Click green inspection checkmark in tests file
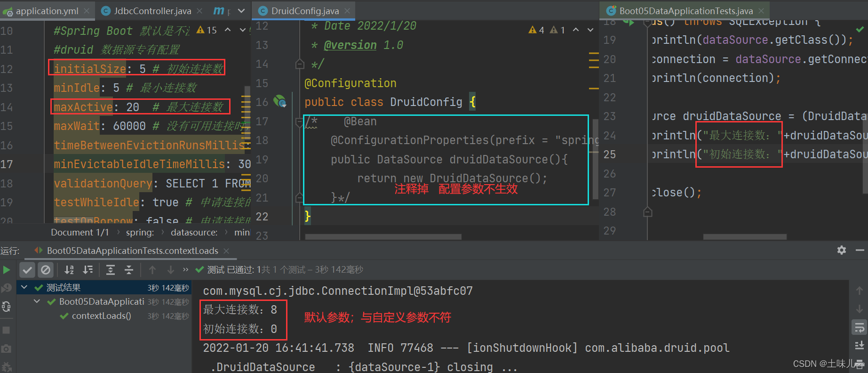 [x=860, y=29]
